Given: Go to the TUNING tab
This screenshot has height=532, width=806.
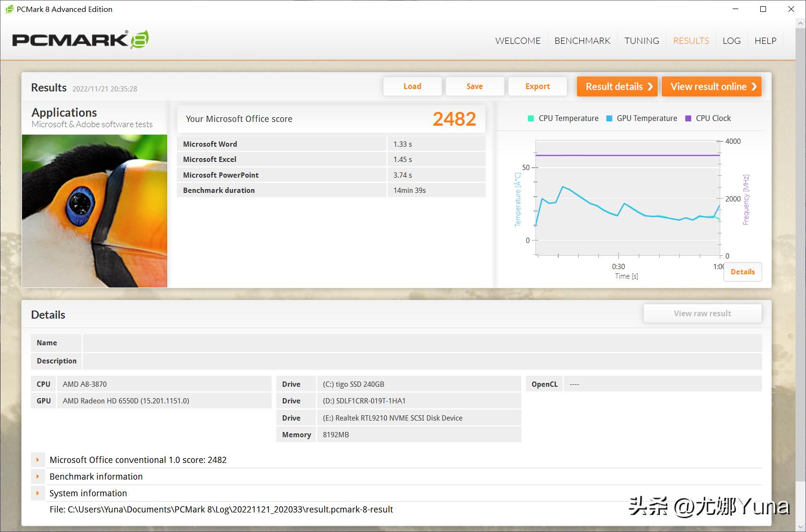Looking at the screenshot, I should pyautogui.click(x=642, y=41).
